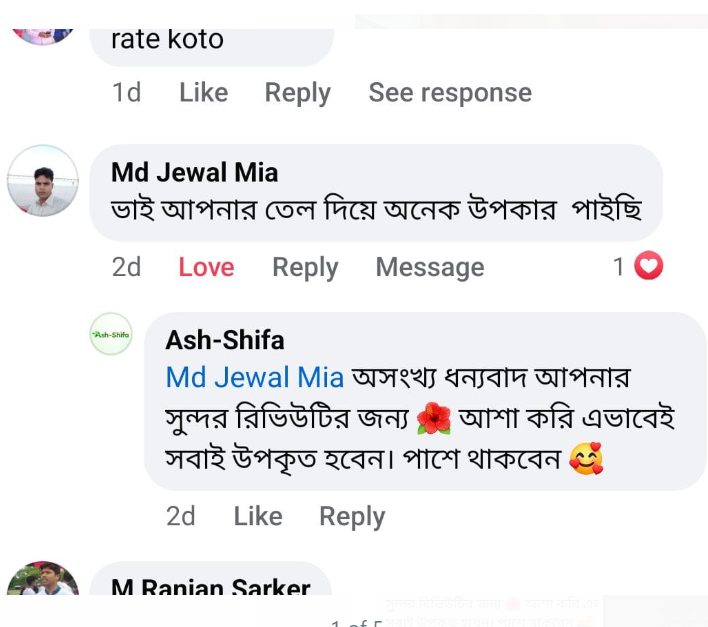Click the red heart reaction icon
Image resolution: width=708 pixels, height=627 pixels.
pyautogui.click(x=649, y=266)
